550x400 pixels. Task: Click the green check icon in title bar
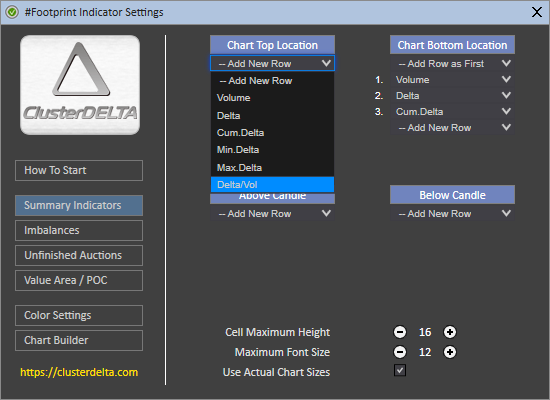(x=12, y=12)
